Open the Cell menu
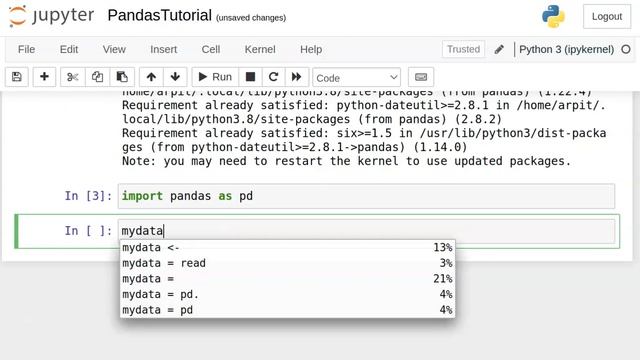 (x=211, y=49)
